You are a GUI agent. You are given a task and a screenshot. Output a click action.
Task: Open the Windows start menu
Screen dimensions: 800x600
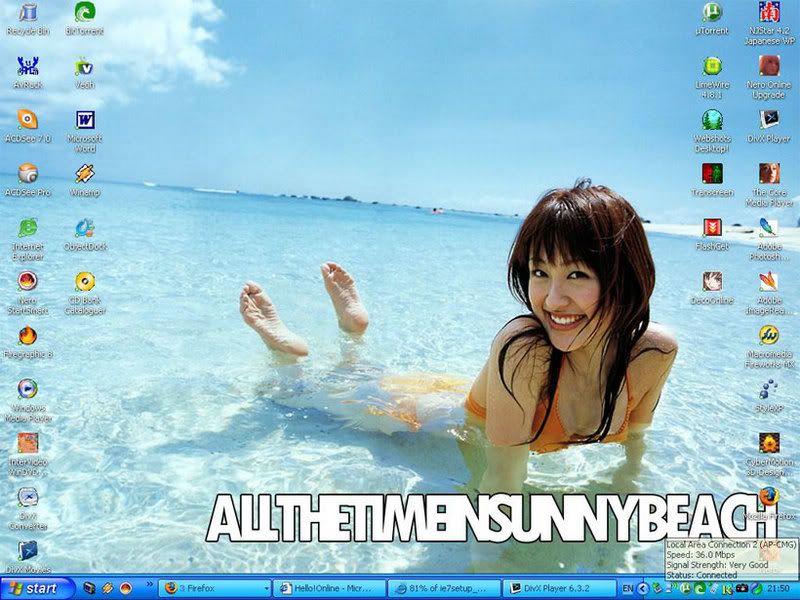coord(37,589)
